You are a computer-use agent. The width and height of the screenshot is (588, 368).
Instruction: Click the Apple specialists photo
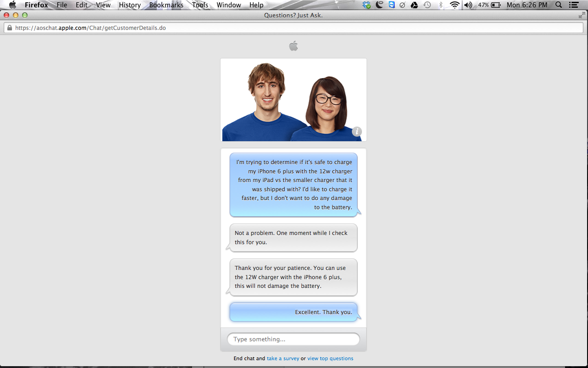(x=294, y=100)
